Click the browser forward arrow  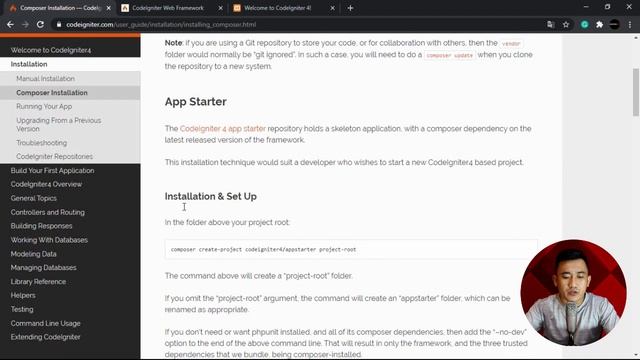[x=25, y=24]
